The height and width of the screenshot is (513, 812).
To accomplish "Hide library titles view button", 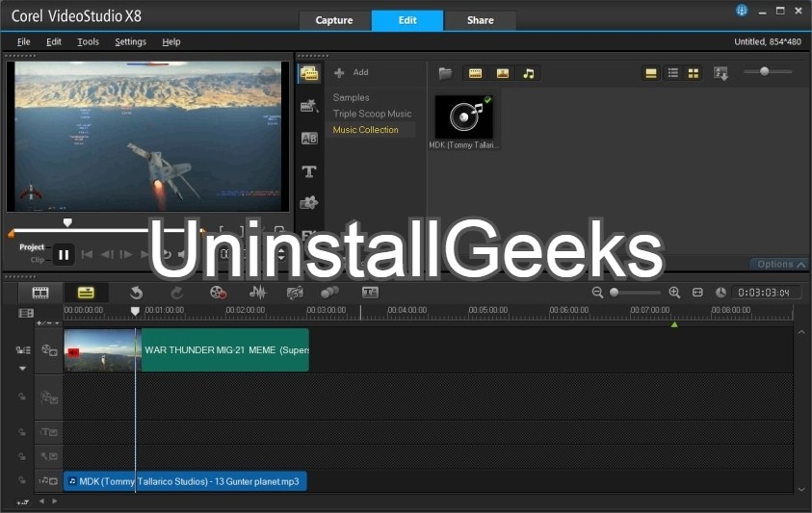I will coord(651,73).
